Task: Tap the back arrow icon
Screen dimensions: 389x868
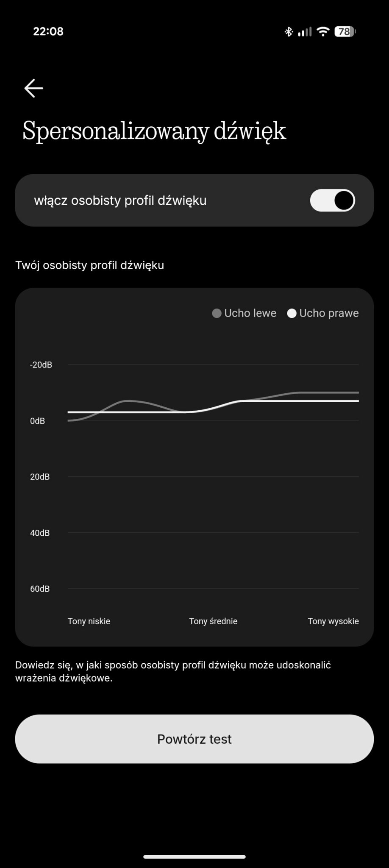Action: [34, 88]
